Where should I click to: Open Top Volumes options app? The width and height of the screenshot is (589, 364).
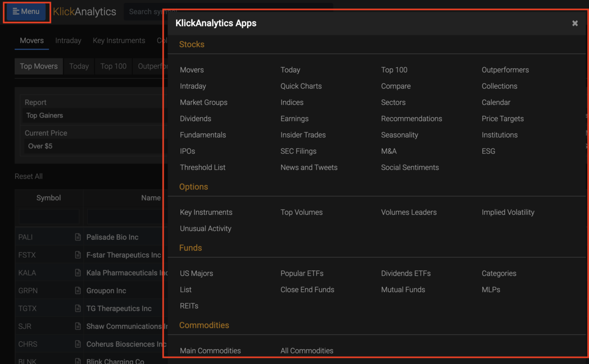click(x=301, y=212)
